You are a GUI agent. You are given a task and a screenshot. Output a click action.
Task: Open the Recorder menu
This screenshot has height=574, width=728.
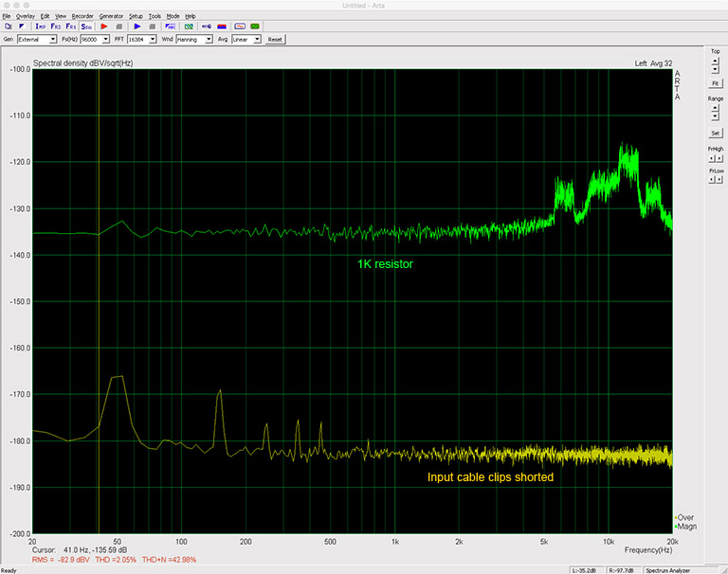click(82, 16)
